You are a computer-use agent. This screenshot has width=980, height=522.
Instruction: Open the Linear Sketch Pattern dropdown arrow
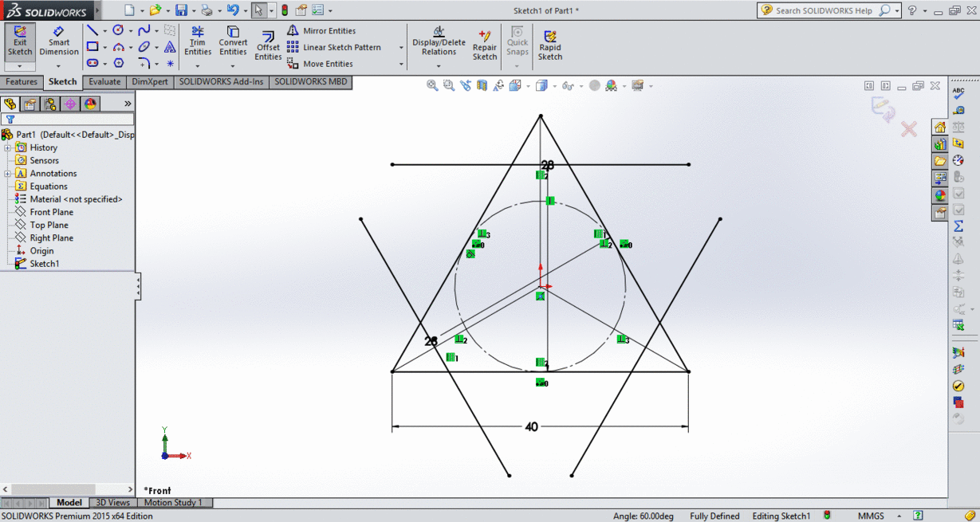pyautogui.click(x=401, y=47)
